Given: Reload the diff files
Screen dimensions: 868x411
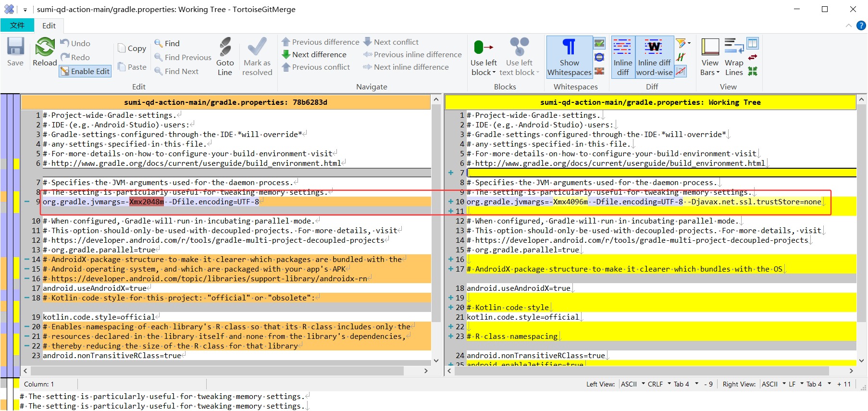Looking at the screenshot, I should pos(45,52).
